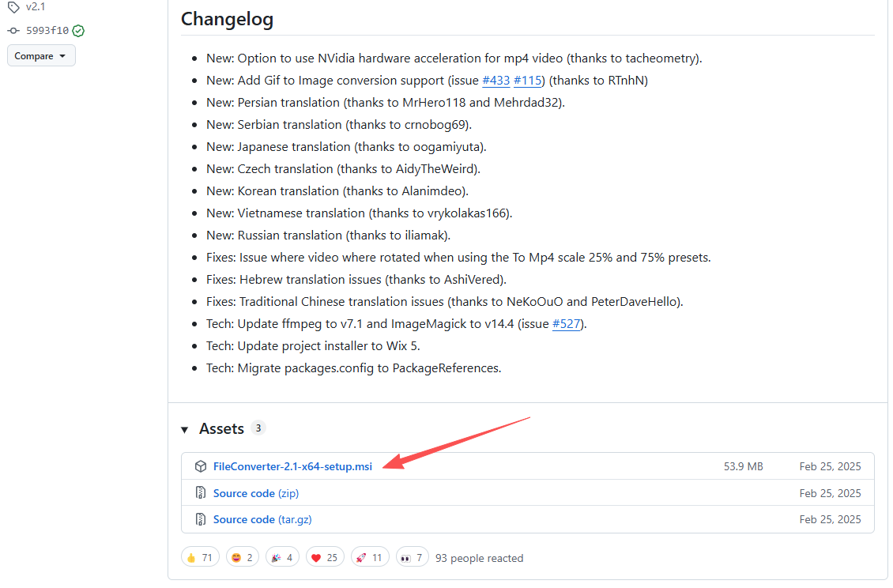Toggle the party popper reaction
Image resolution: width=893 pixels, height=588 pixels.
pyautogui.click(x=283, y=558)
